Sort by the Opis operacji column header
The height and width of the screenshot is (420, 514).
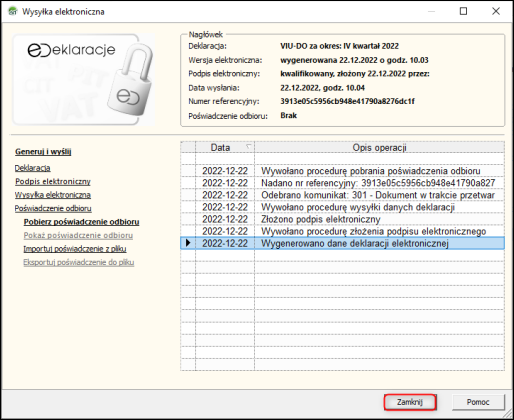379,147
